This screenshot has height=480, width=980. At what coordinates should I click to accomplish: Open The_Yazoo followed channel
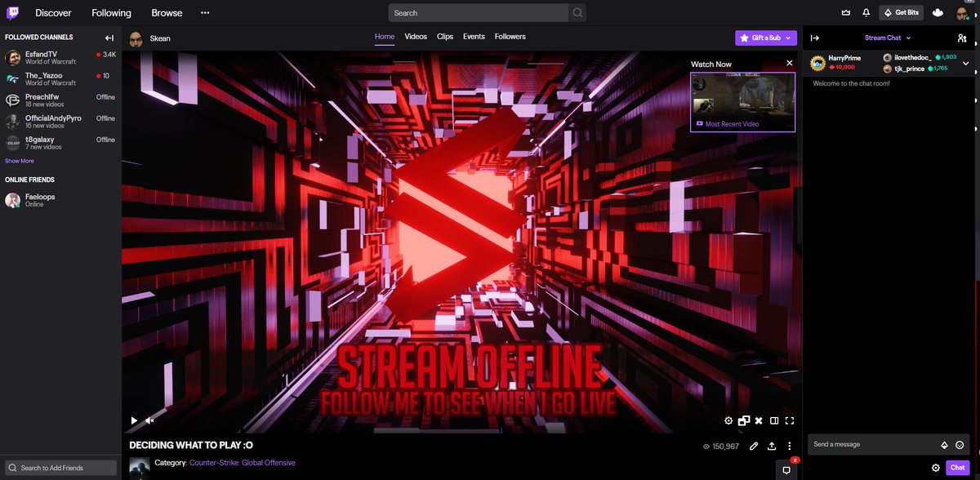[x=60, y=79]
